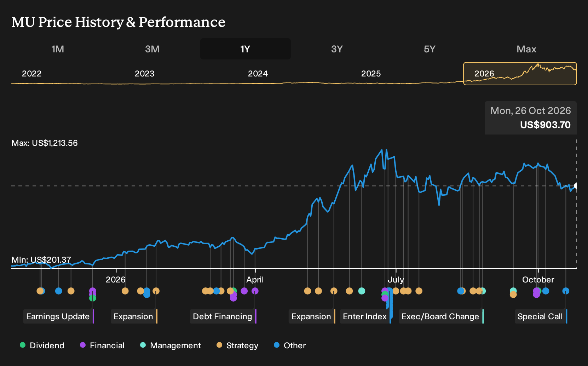This screenshot has width=588, height=366.
Task: Click the 2025 label in overview timeline
Action: point(371,74)
